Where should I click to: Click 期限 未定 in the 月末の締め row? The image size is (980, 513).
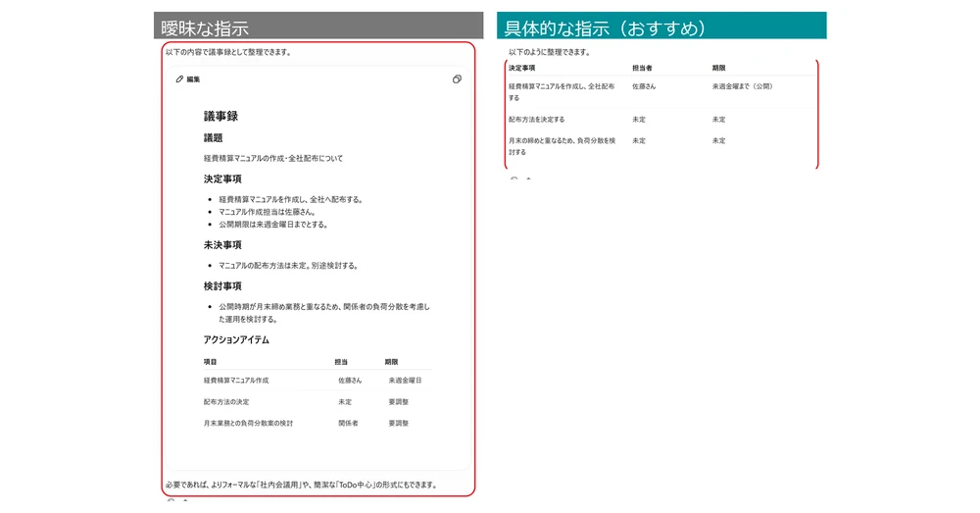click(718, 141)
